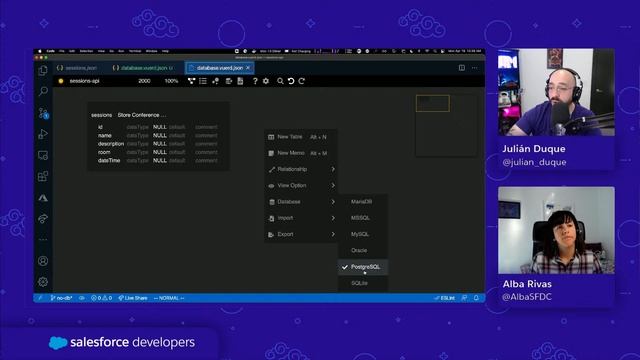Click the notifications bell in status bar
640x360 pixels.
point(476,298)
